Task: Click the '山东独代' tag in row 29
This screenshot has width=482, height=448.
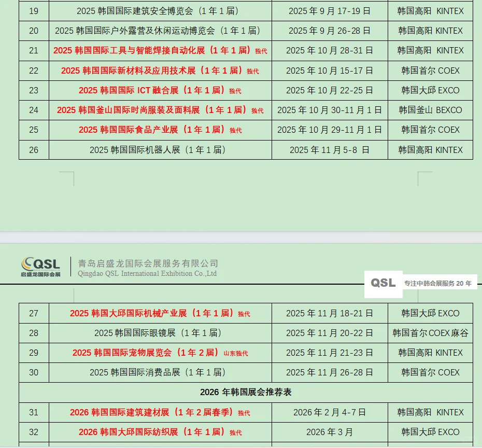Action: click(235, 354)
